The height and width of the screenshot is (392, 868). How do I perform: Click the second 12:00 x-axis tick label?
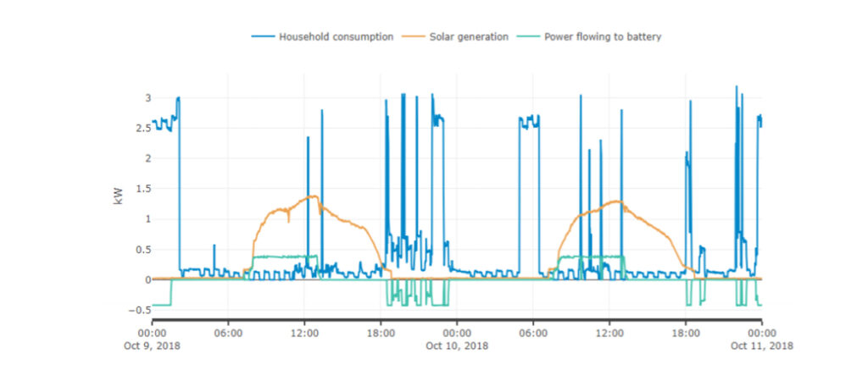(609, 334)
